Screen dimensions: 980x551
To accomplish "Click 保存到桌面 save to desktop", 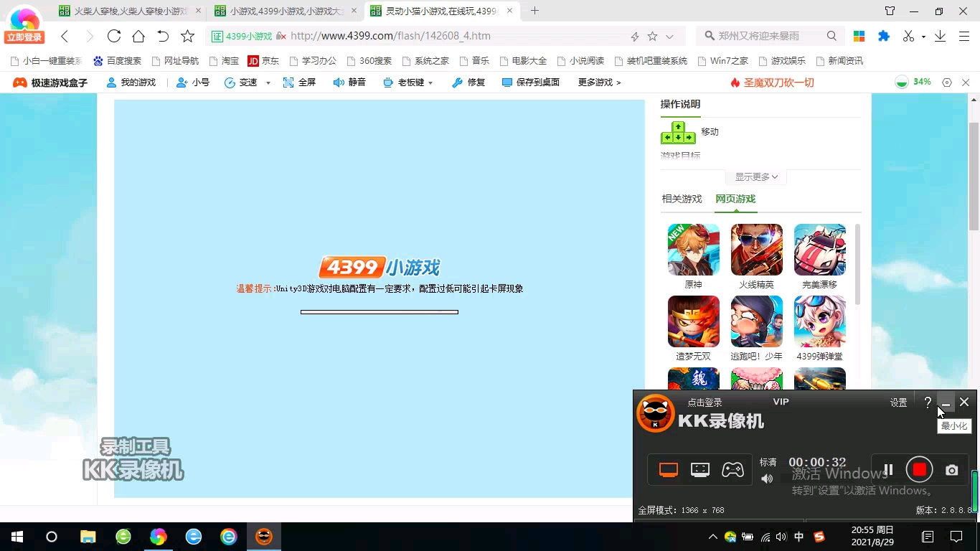I will [531, 83].
